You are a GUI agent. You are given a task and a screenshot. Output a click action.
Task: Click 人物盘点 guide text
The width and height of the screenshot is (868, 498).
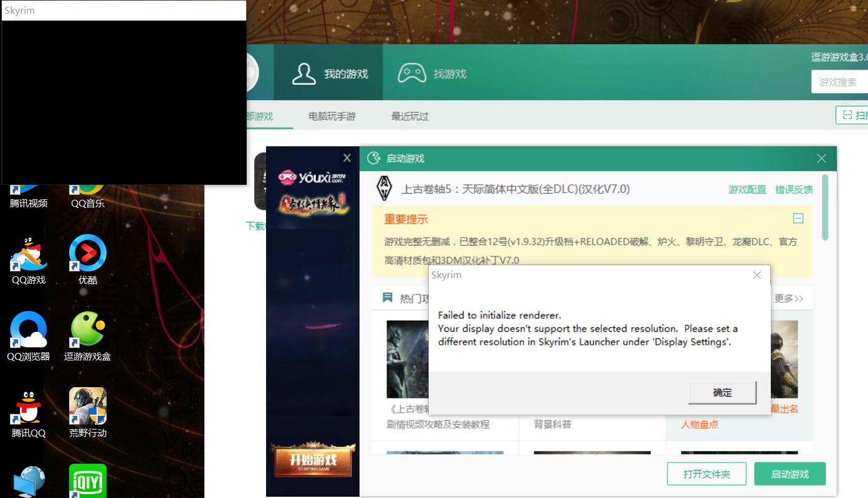coord(700,425)
